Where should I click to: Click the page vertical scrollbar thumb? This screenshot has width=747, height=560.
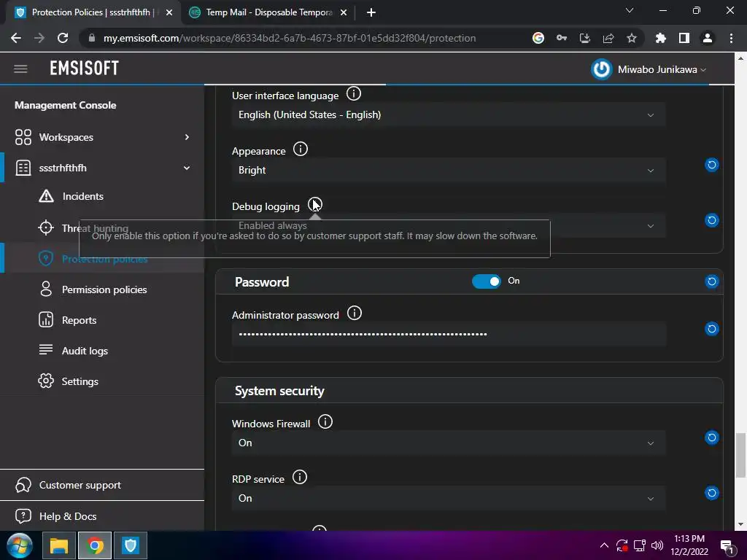[x=740, y=455]
